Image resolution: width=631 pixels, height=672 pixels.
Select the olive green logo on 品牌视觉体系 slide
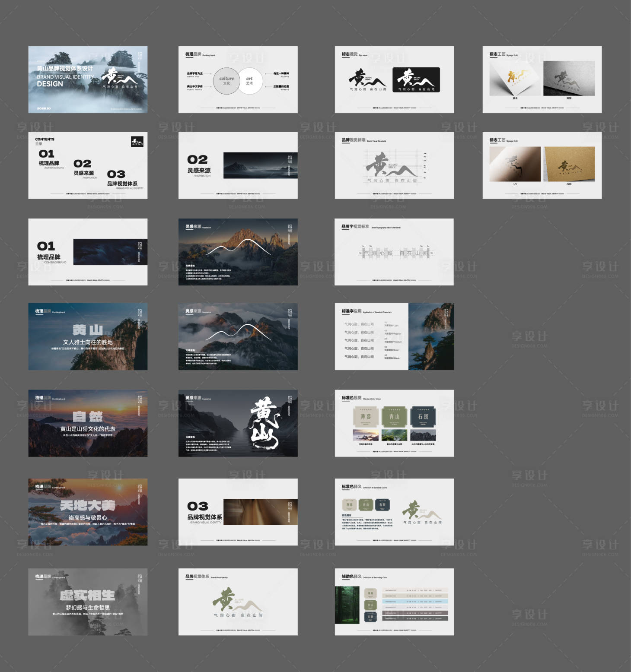238,602
